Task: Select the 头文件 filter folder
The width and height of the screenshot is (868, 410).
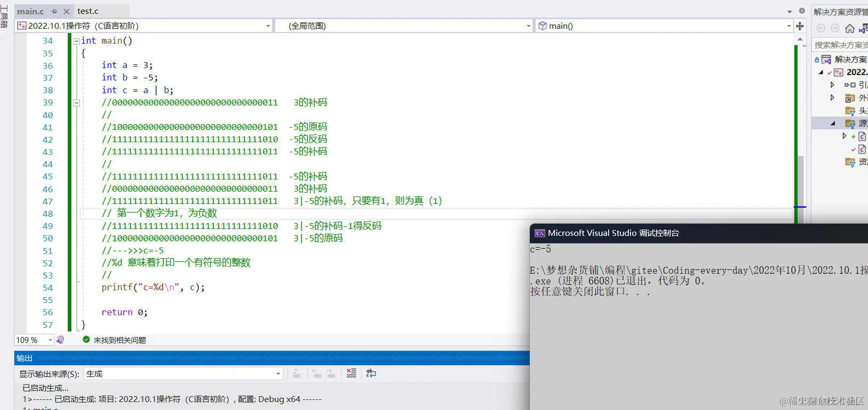Action: tap(856, 111)
